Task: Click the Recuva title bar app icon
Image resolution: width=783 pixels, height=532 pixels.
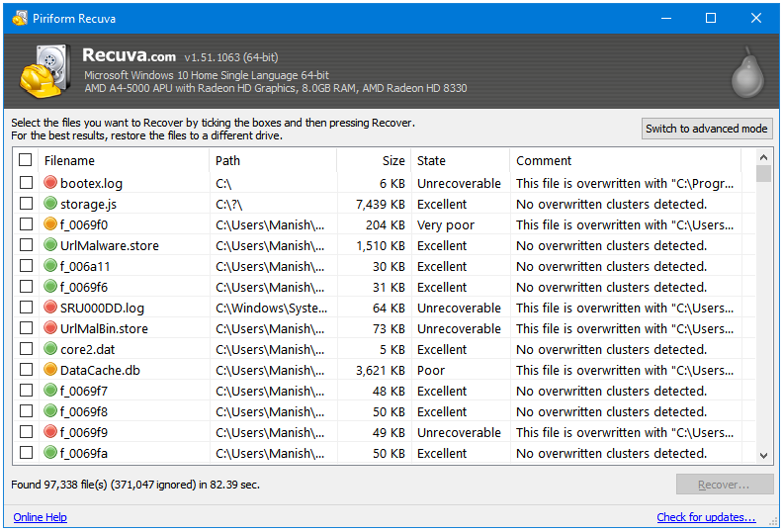Action: pos(20,19)
